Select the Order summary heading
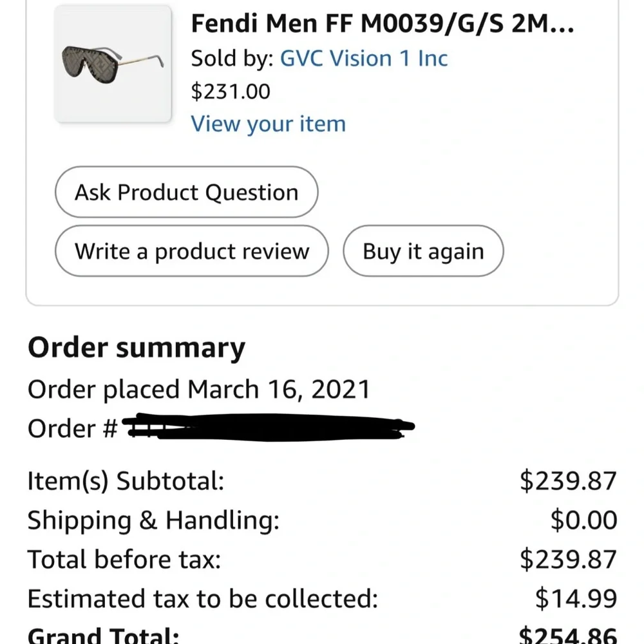 pos(136,347)
